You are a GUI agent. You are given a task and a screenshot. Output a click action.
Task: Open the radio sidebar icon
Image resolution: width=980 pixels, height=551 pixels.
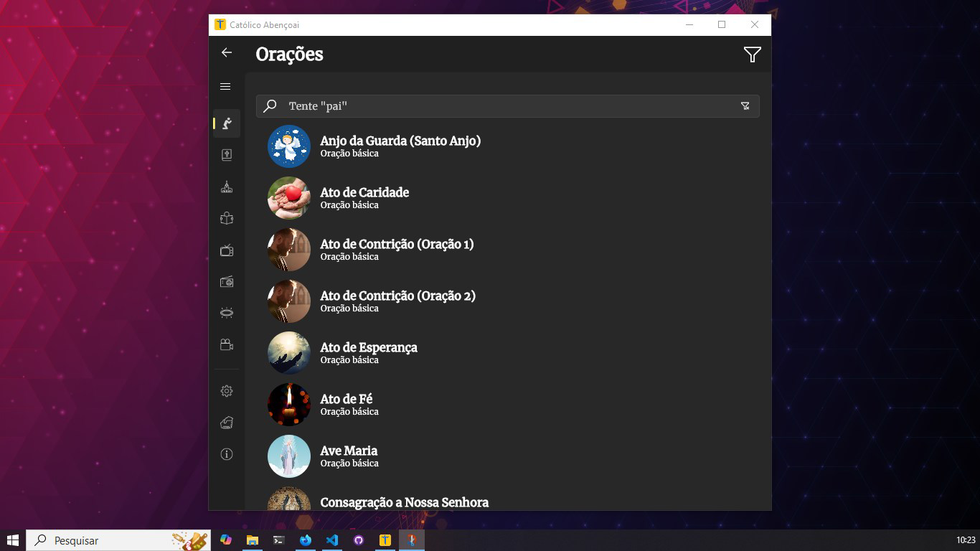coord(227,281)
